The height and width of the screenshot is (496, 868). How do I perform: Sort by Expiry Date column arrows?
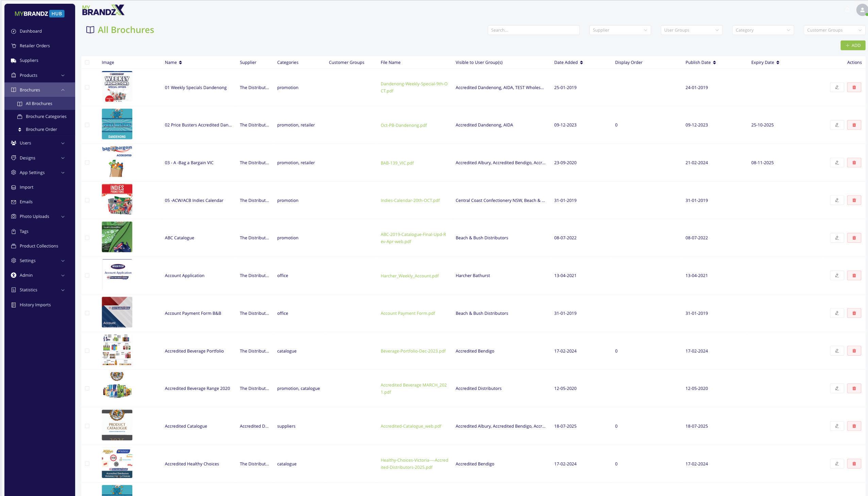(x=777, y=62)
